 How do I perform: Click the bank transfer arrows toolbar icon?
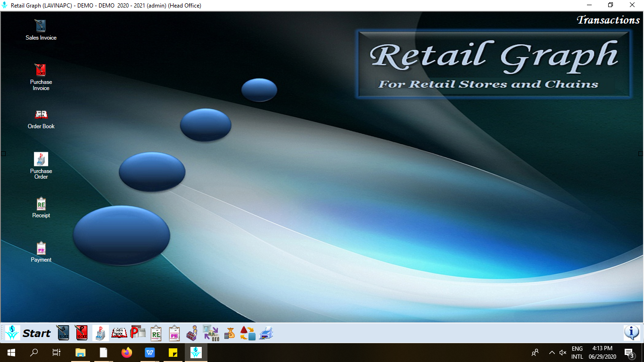211,333
